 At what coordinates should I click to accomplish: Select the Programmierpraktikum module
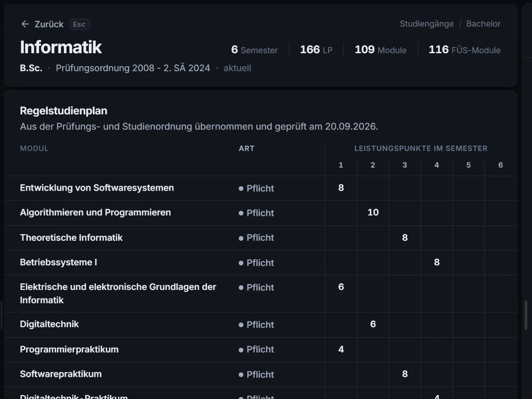point(69,349)
